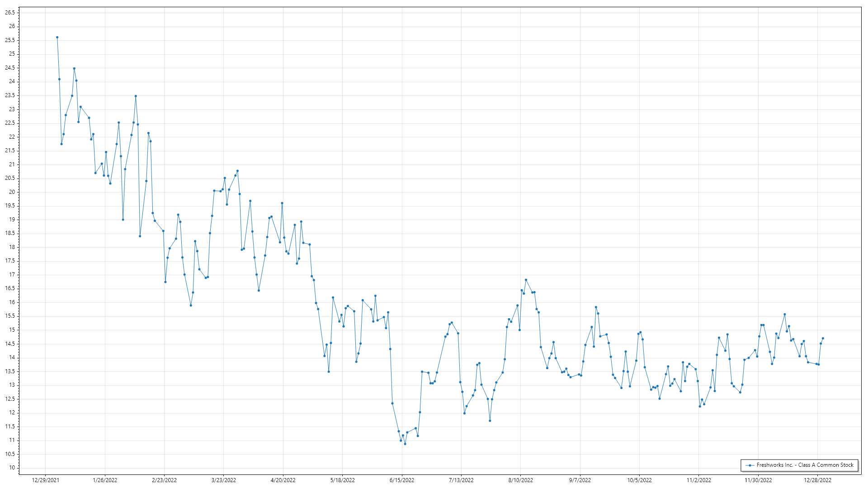Click the 9/7/2022 x-axis date label
This screenshot has width=868, height=488.
pos(580,480)
